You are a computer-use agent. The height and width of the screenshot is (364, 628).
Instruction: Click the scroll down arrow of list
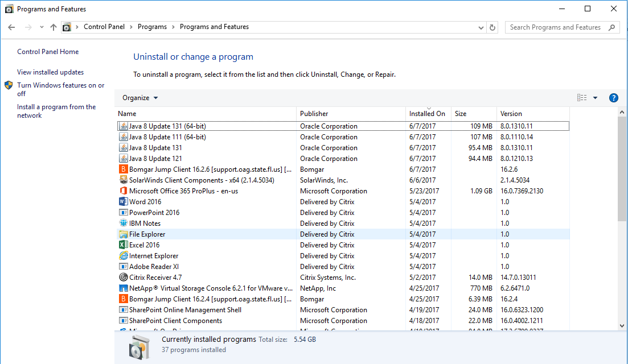coord(622,325)
